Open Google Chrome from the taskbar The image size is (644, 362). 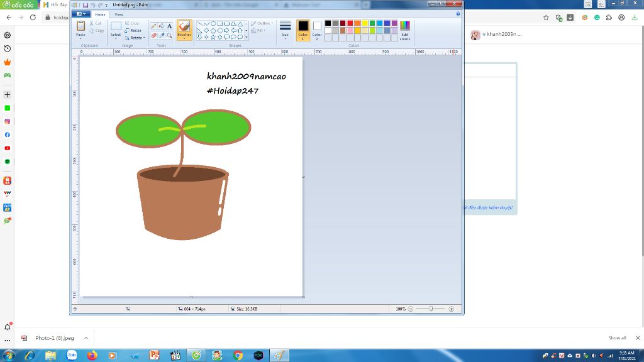click(237, 355)
